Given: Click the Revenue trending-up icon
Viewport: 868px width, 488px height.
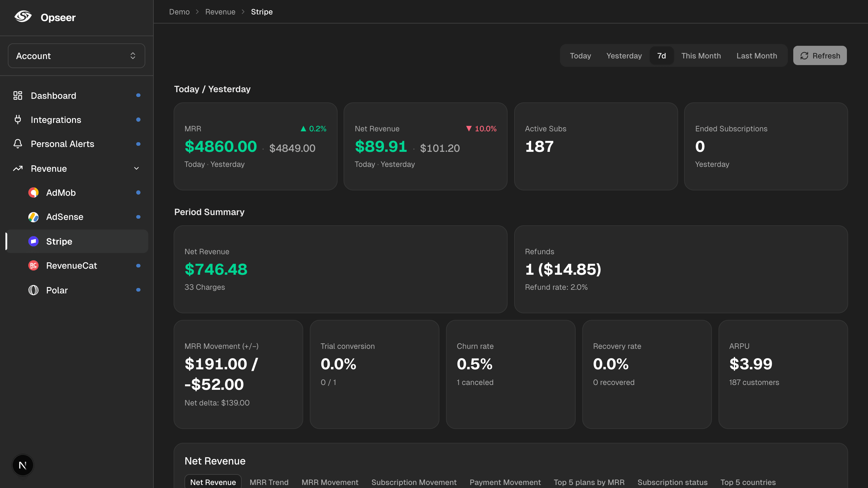Looking at the screenshot, I should point(17,168).
